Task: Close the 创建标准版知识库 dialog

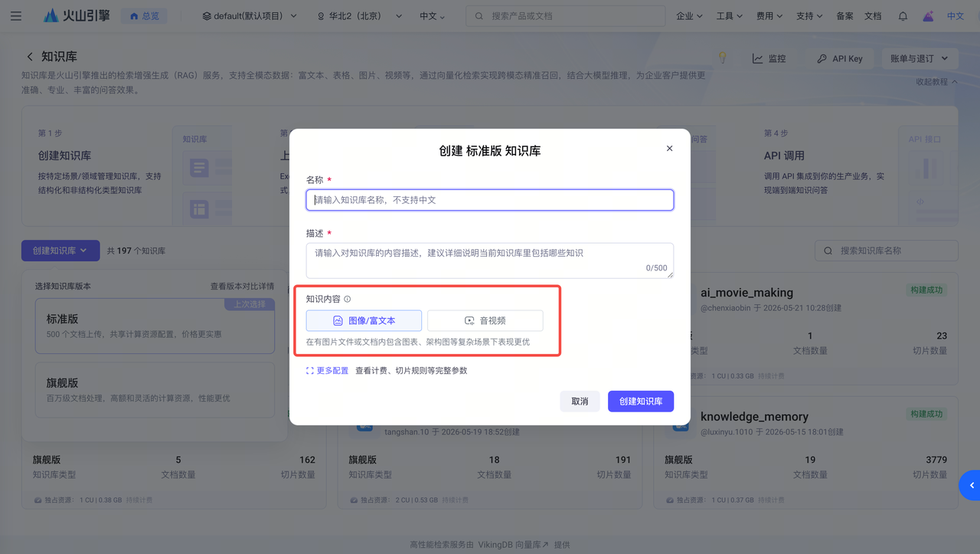Action: point(669,149)
